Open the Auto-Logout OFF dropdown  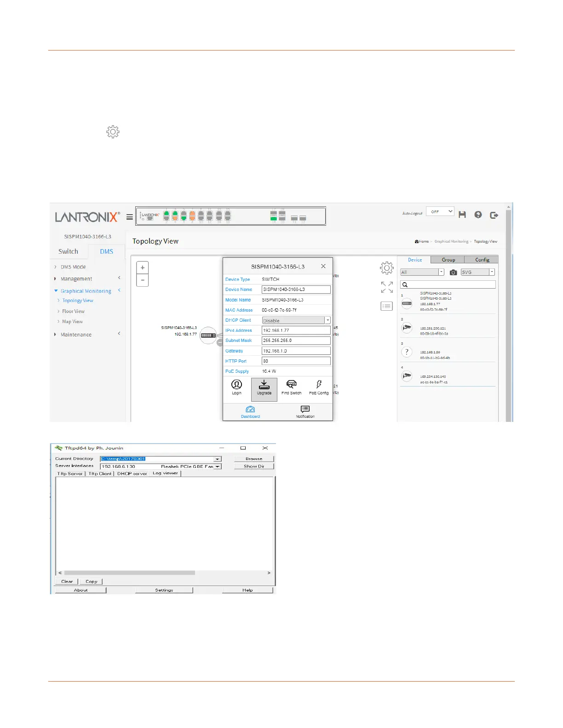coord(440,211)
